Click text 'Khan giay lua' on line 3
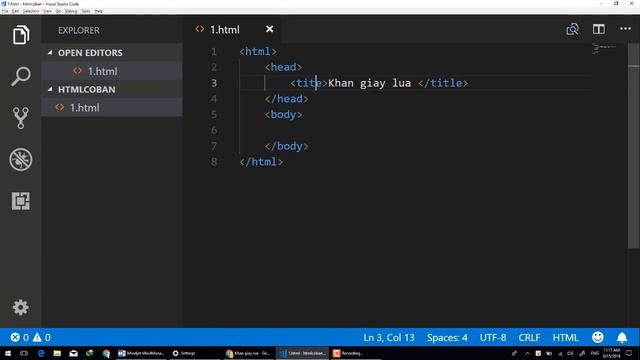Viewport: 640px width, 360px height. [x=369, y=83]
